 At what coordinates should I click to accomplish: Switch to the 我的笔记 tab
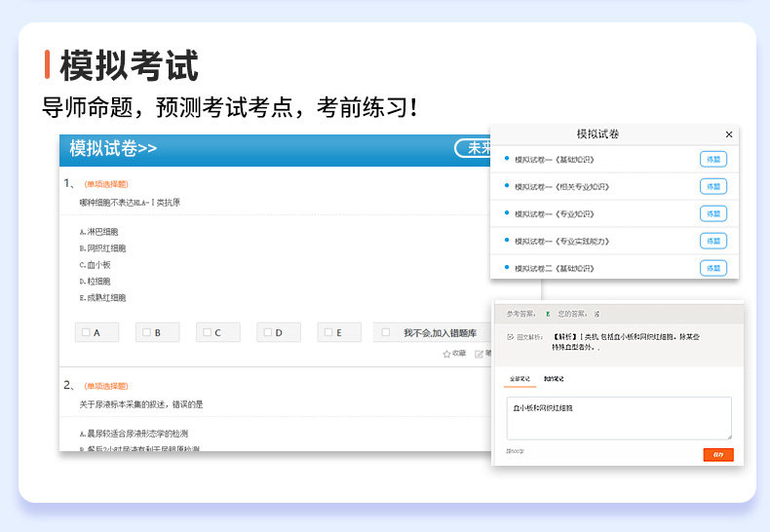coord(554,378)
